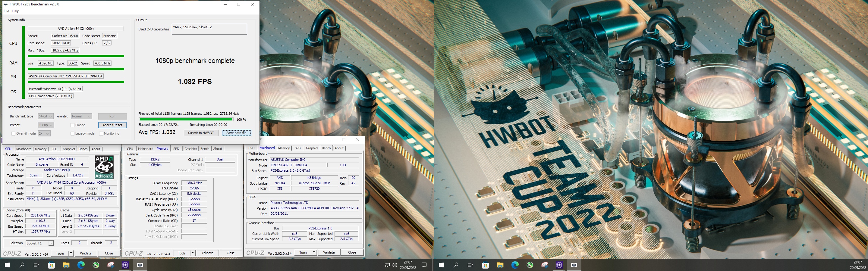Enable Overkill mode checkbox
The height and width of the screenshot is (271, 868).
click(x=14, y=134)
